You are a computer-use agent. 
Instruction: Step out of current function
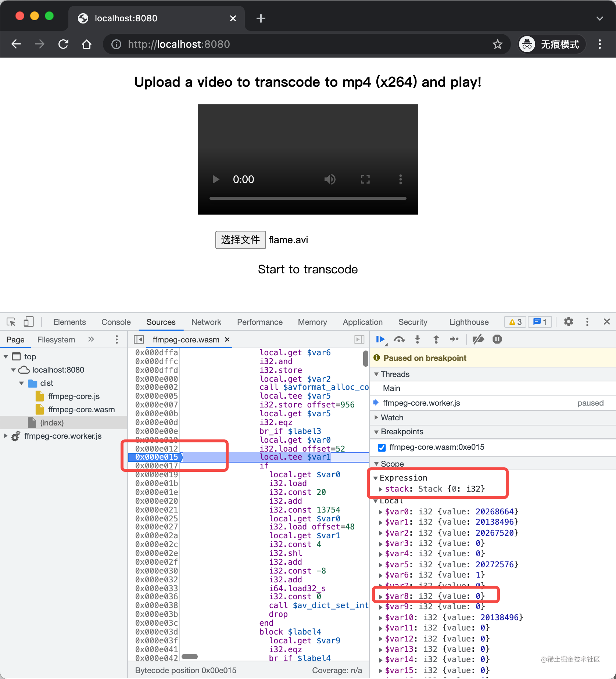point(436,339)
